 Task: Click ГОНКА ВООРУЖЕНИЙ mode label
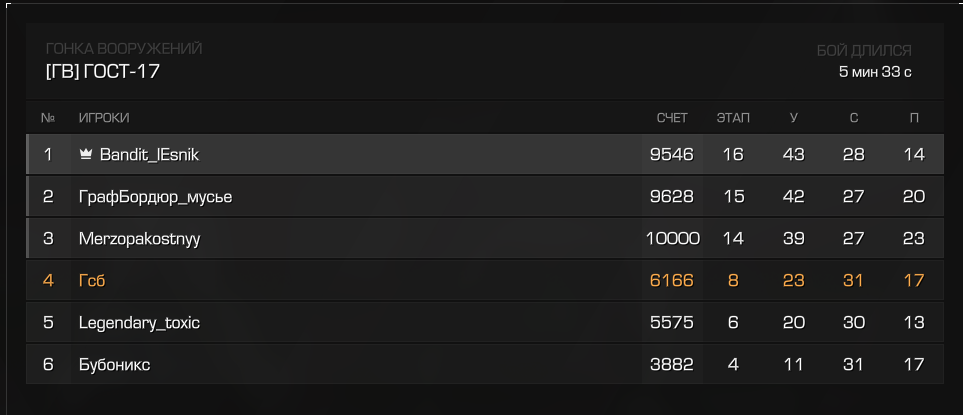click(124, 48)
